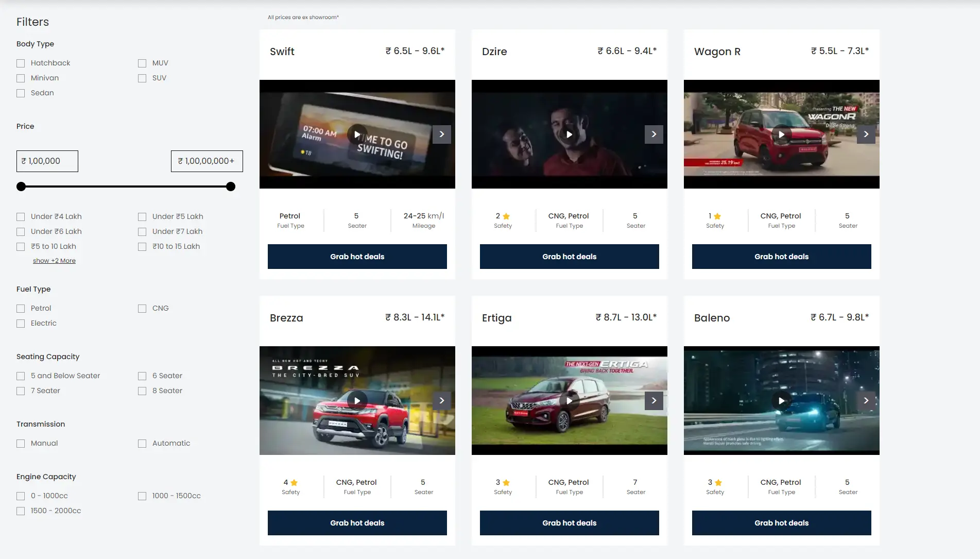Click Grab hot deals for Brezza
The image size is (980, 559).
(357, 523)
